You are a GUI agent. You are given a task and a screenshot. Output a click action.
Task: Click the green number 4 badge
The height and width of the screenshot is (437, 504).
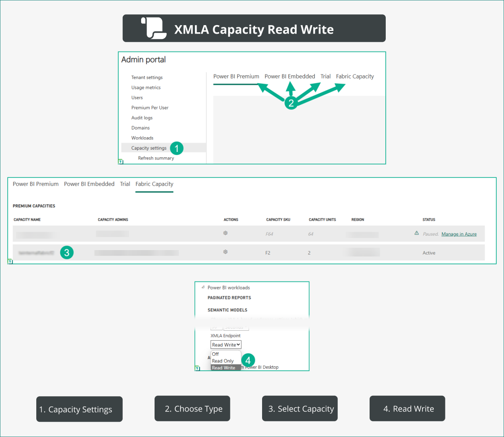coord(248,360)
